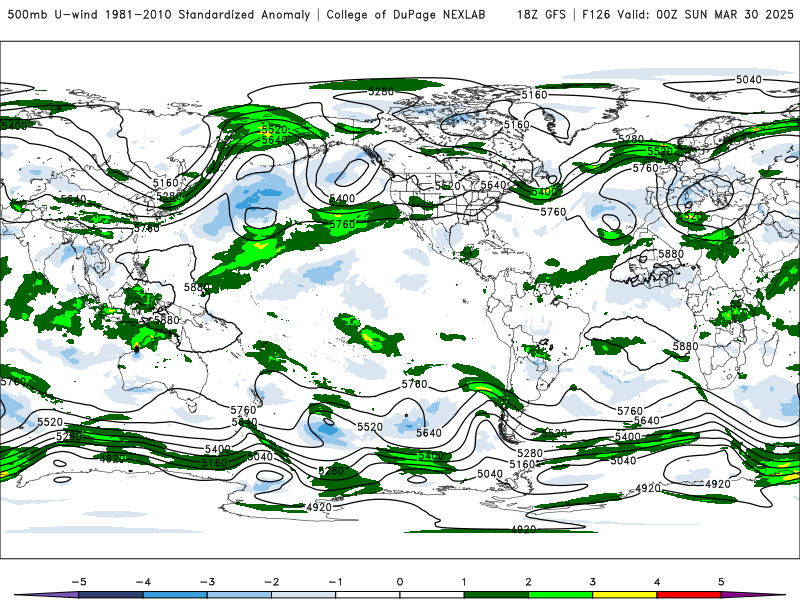Screen dimensions: 800x600
Task: Click the '-1' colorbar tick label
Action: click(x=335, y=582)
